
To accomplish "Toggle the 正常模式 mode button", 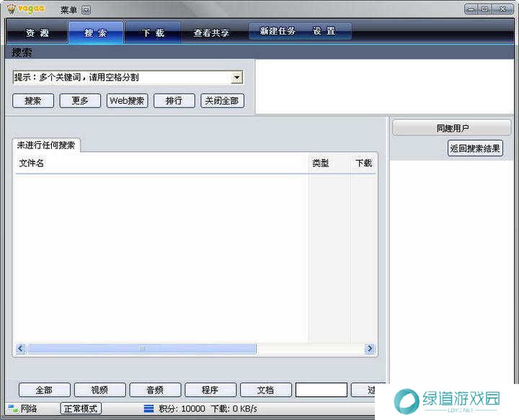I will [x=81, y=408].
